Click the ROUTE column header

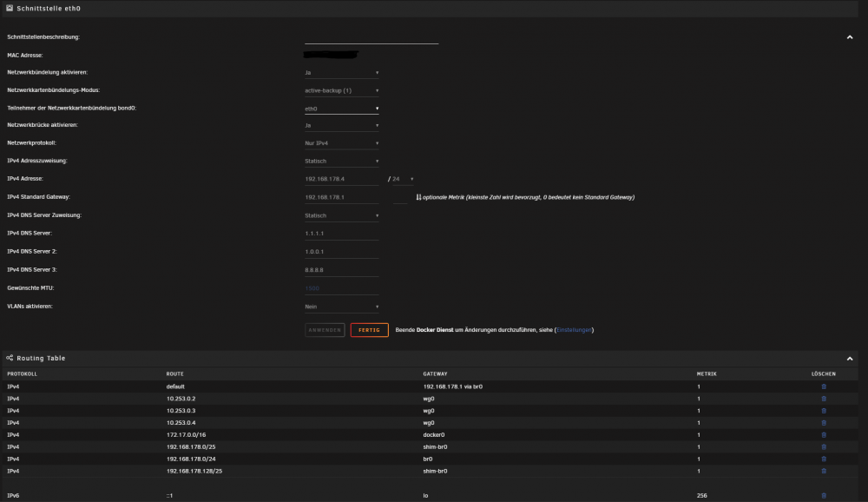(175, 374)
